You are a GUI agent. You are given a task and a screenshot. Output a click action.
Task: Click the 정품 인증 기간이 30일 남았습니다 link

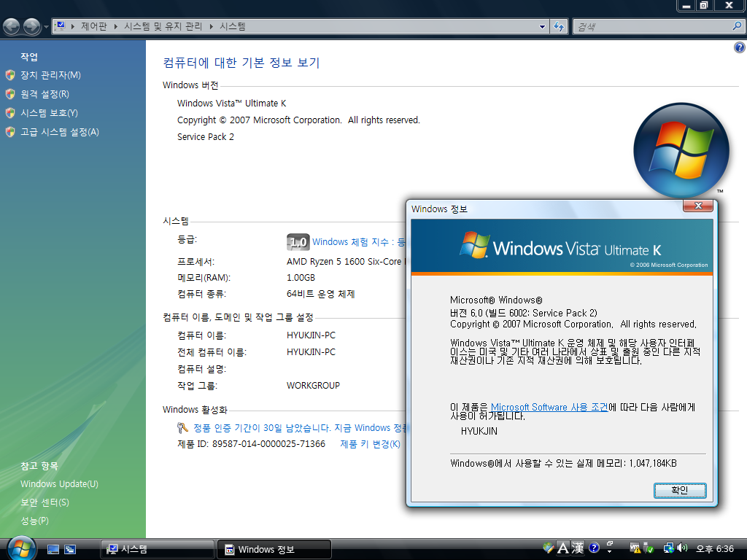tap(300, 427)
